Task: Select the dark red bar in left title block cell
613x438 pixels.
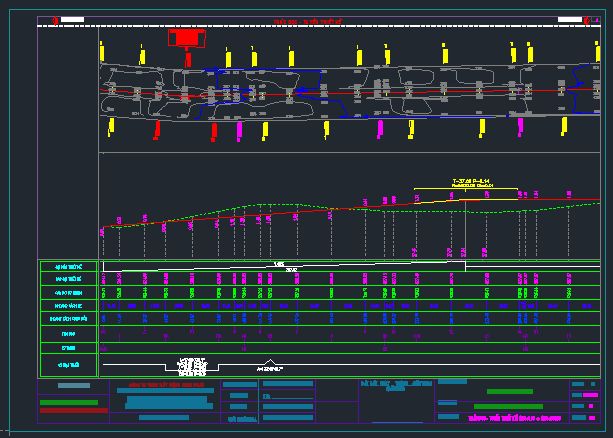Action: coord(74,410)
